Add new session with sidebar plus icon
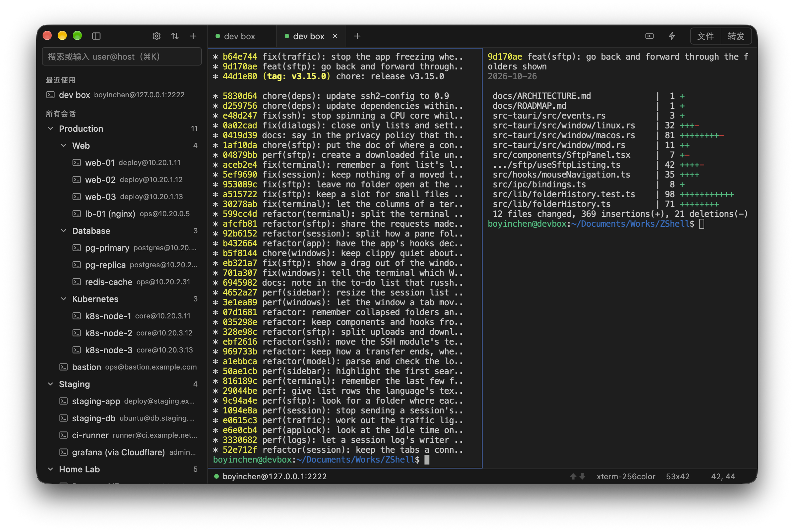This screenshot has width=794, height=532. (193, 36)
